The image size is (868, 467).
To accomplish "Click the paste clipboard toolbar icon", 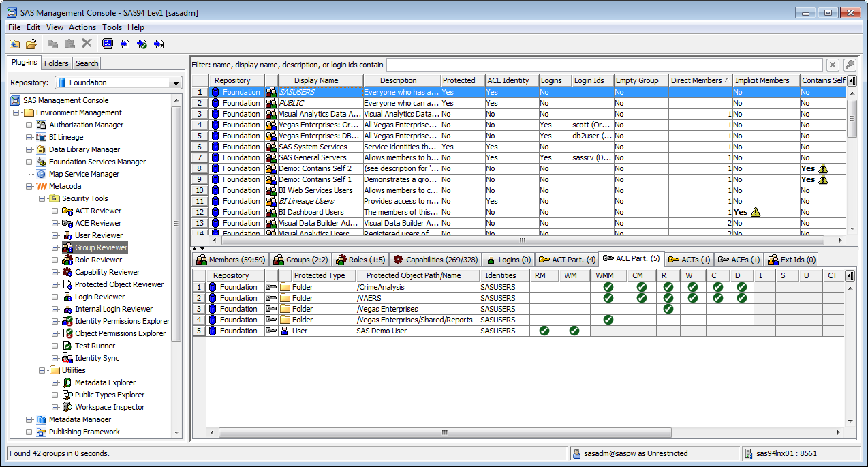I will (x=69, y=44).
